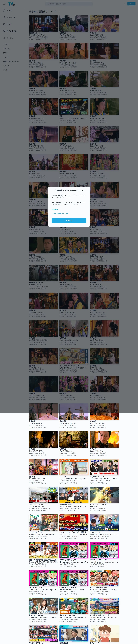Open さすらいグルメ旅ゴリッチュ thumbnail
Viewport: 138px width, 644px height.
coord(74,356)
